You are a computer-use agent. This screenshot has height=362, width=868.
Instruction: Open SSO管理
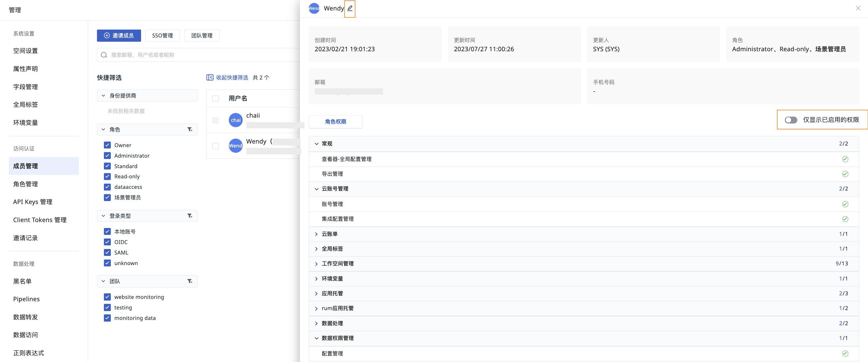click(162, 36)
